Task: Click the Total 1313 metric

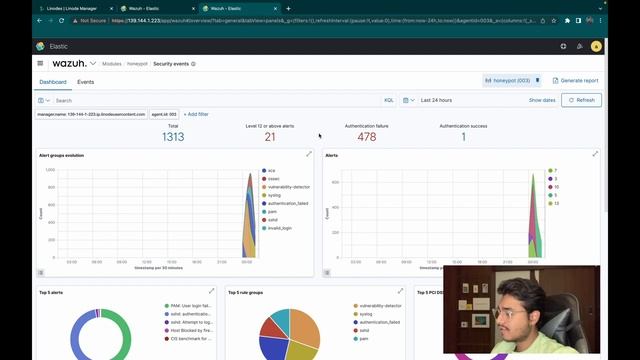Action: pyautogui.click(x=173, y=137)
